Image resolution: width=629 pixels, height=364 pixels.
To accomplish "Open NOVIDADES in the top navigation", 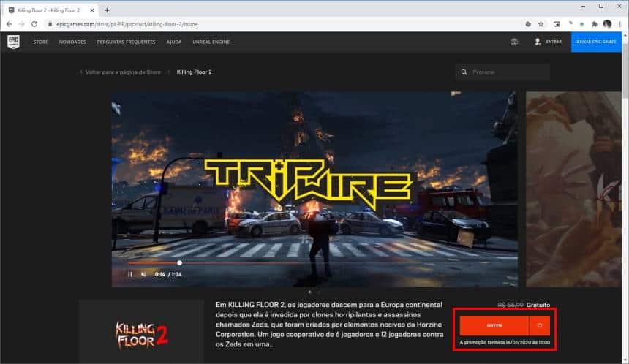I will pos(72,42).
